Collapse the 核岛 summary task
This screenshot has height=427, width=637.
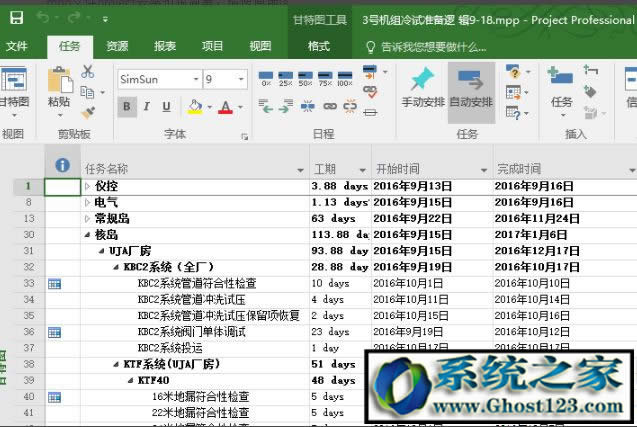87,235
